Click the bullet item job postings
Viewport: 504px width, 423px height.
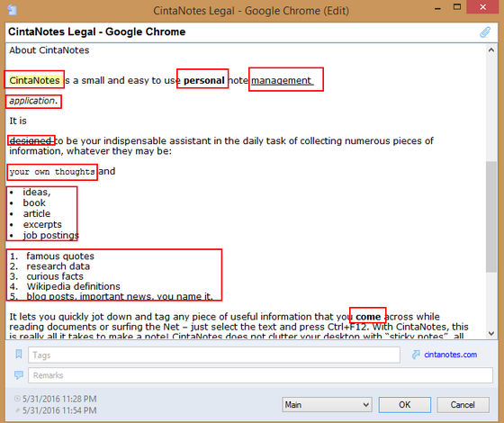[x=49, y=235]
